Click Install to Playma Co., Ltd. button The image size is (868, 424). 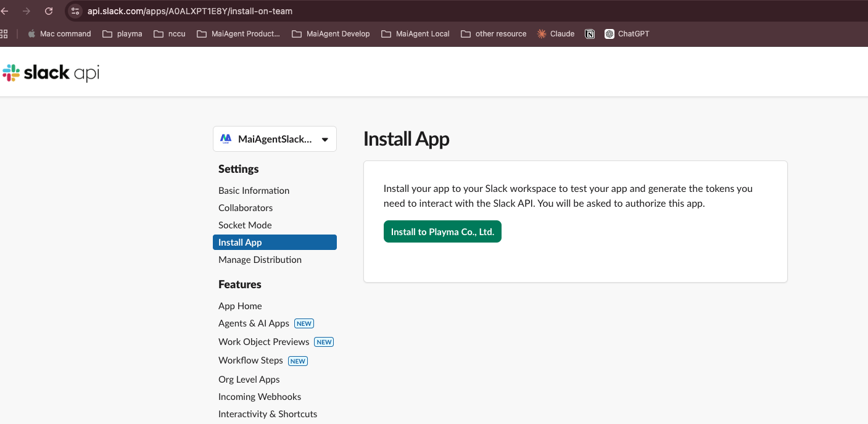tap(442, 232)
